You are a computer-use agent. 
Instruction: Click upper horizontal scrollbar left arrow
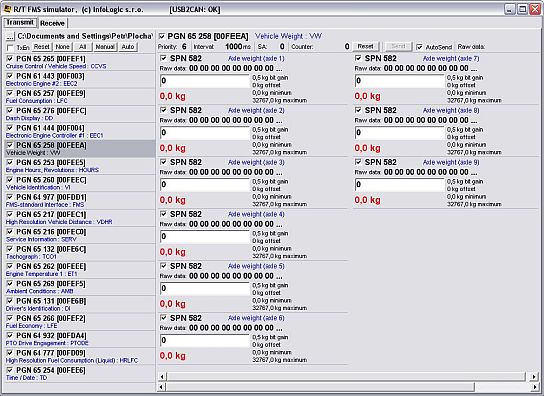[162, 376]
